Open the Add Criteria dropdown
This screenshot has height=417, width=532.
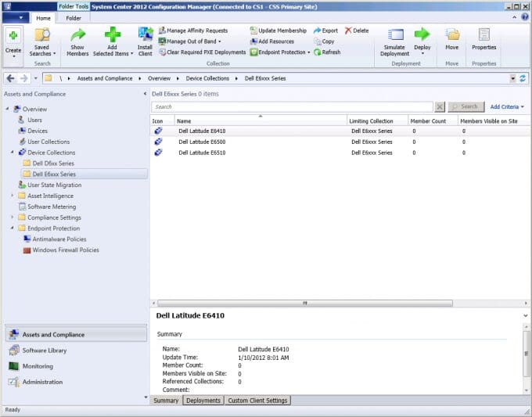(x=507, y=106)
